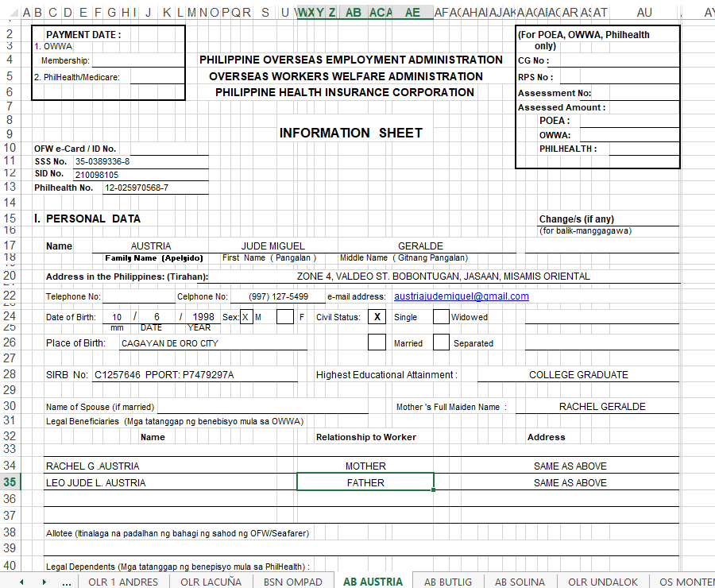Click the Name of Spouse blank field
This screenshot has width=715, height=588.
(x=263, y=407)
